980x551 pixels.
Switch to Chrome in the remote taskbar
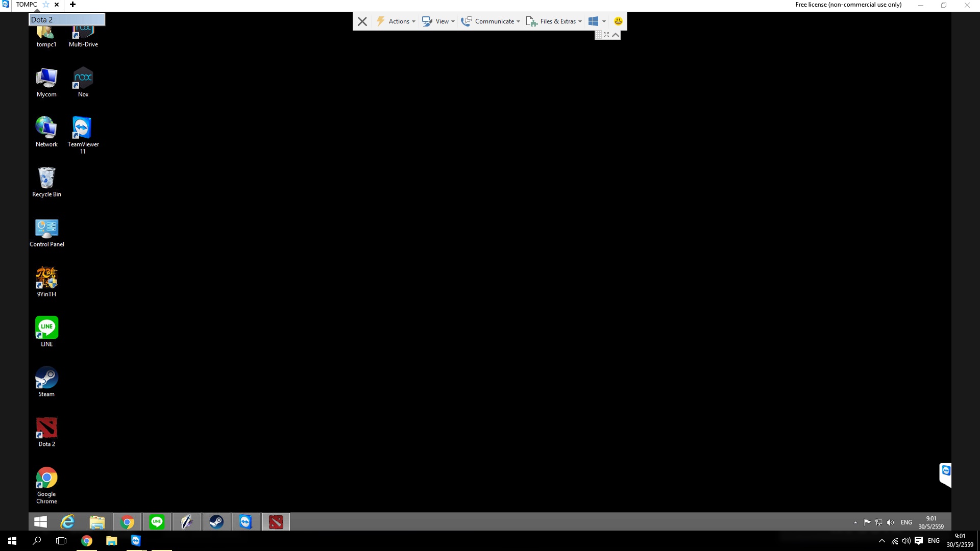[127, 522]
